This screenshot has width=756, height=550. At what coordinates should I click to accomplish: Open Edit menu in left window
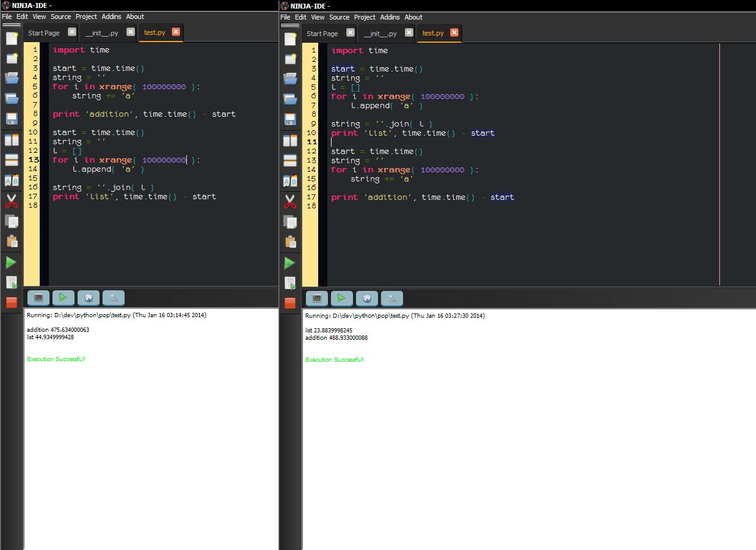pyautogui.click(x=22, y=16)
